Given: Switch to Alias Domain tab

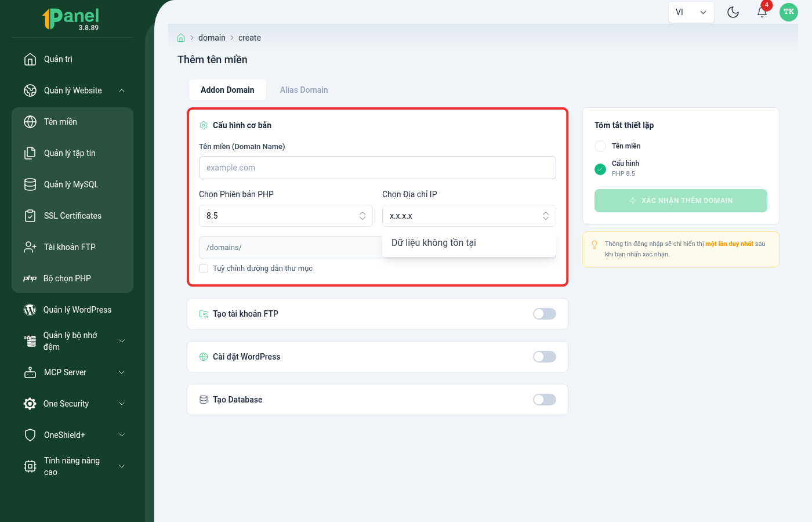Looking at the screenshot, I should (304, 90).
